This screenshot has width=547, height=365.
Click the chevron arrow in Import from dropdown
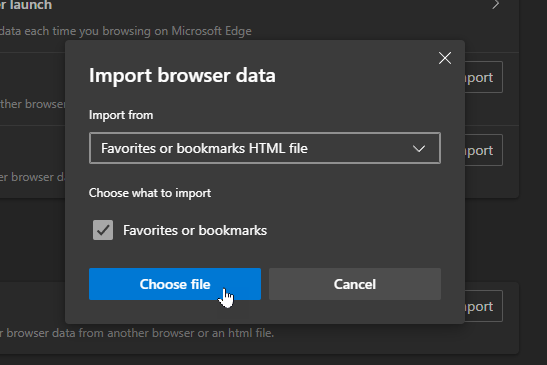419,149
